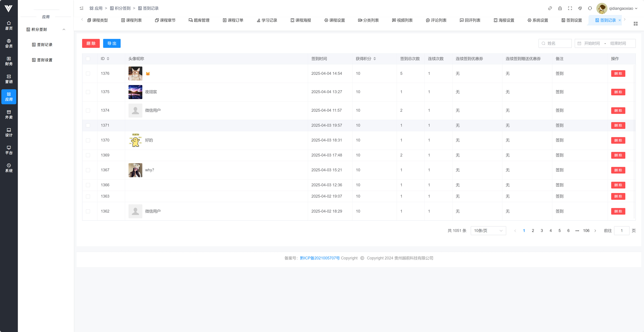This screenshot has height=332, width=644.
Task: Click the blue 导出 button
Action: pyautogui.click(x=112, y=43)
